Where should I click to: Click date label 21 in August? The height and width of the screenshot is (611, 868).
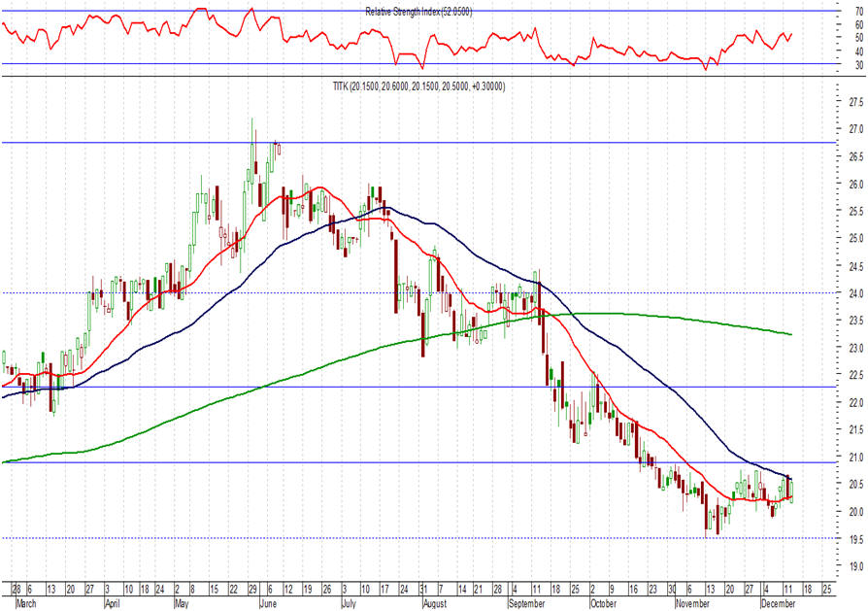[x=480, y=589]
